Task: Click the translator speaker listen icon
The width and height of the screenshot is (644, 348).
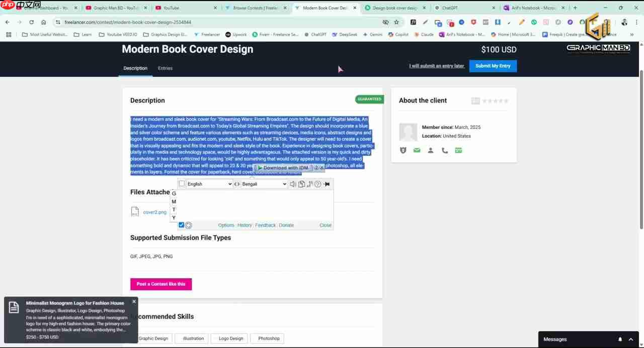Action: coord(293,184)
